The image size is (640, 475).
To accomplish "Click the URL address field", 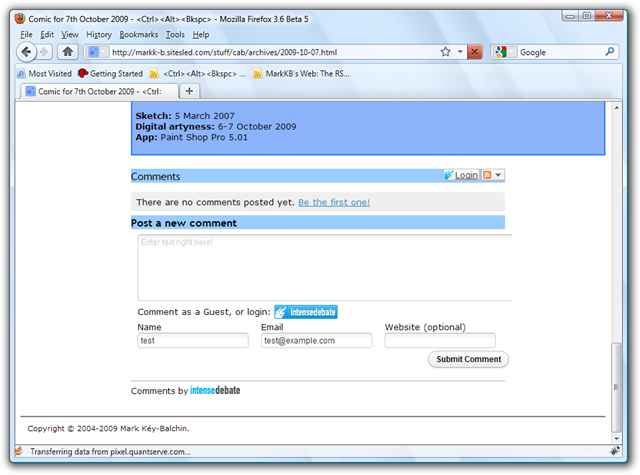I will click(273, 52).
